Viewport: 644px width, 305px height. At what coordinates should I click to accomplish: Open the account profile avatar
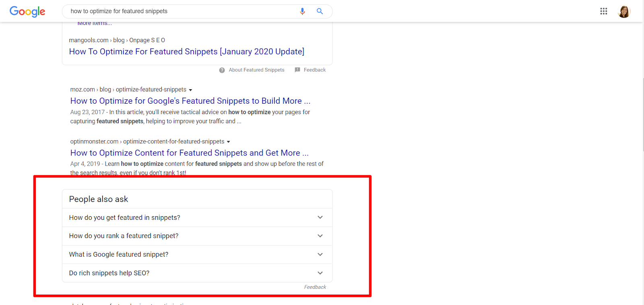pyautogui.click(x=624, y=12)
